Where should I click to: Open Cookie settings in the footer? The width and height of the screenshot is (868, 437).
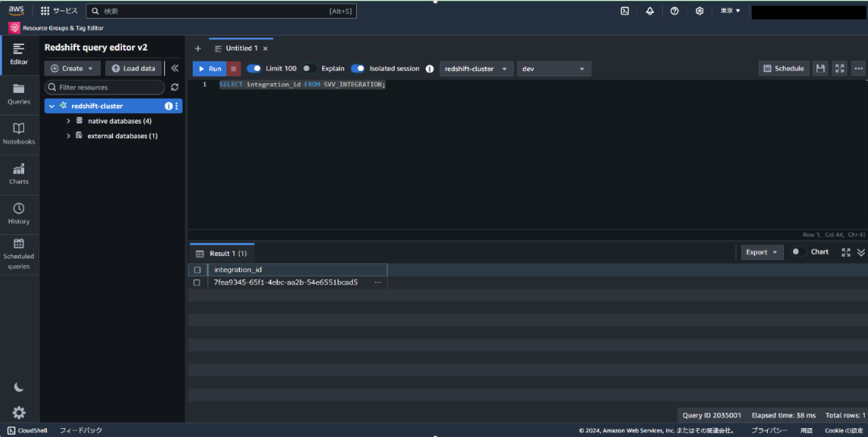(x=844, y=431)
